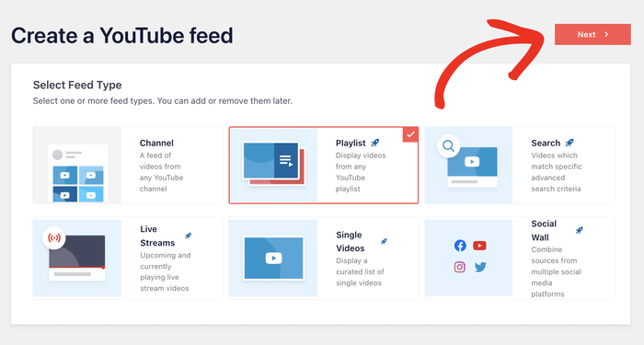The height and width of the screenshot is (345, 644).
Task: Click the playlist lines icon on Playlist card
Action: [286, 161]
